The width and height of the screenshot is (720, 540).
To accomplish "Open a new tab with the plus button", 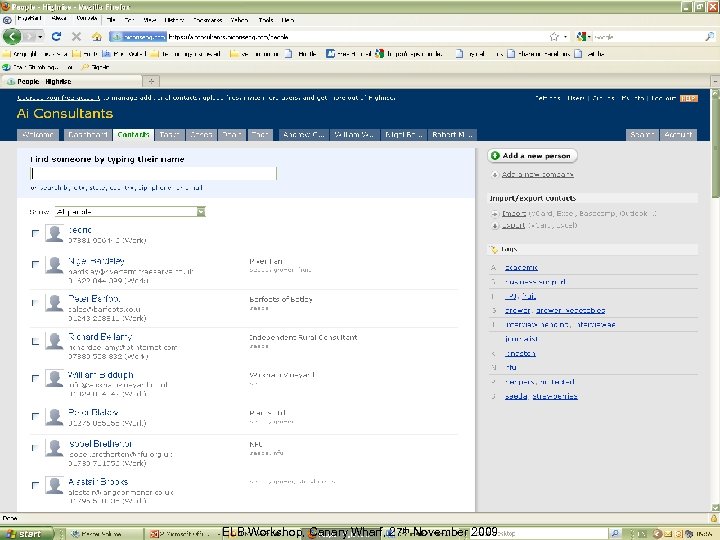I will pyautogui.click(x=151, y=81).
